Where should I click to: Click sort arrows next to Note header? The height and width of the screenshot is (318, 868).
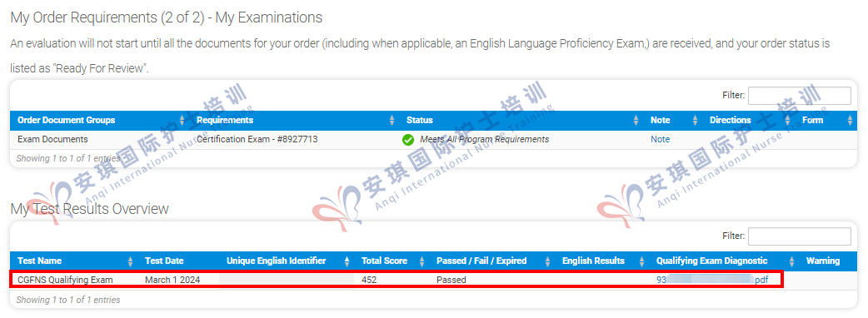(x=696, y=121)
